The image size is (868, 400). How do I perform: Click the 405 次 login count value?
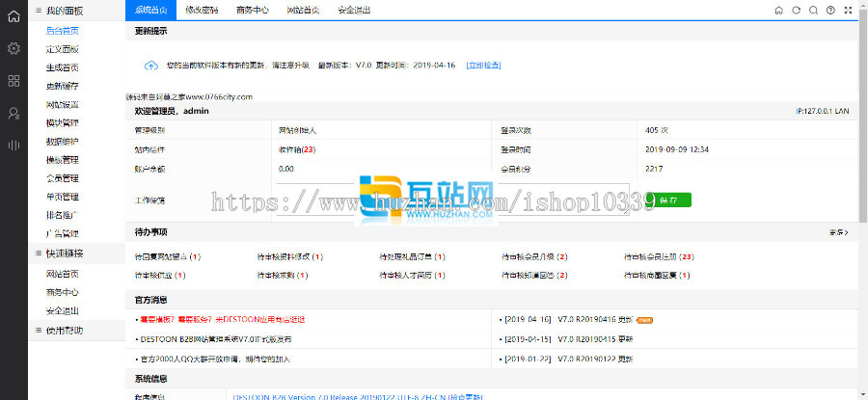pos(657,131)
